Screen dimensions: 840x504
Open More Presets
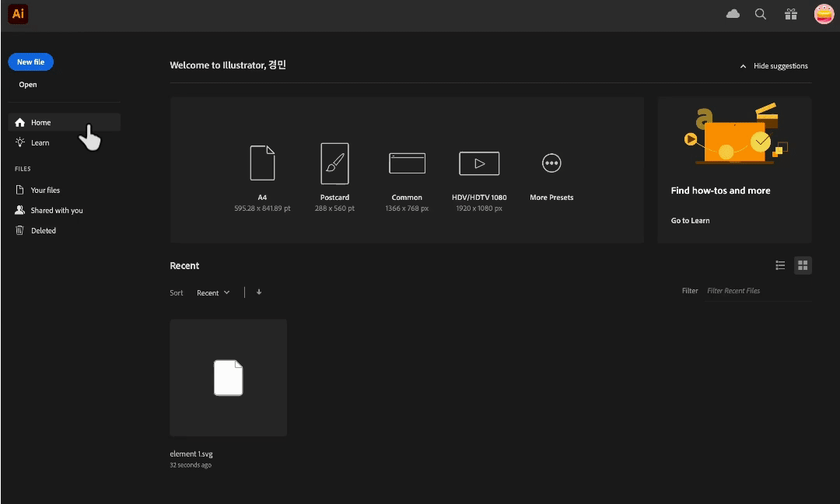[x=551, y=163]
